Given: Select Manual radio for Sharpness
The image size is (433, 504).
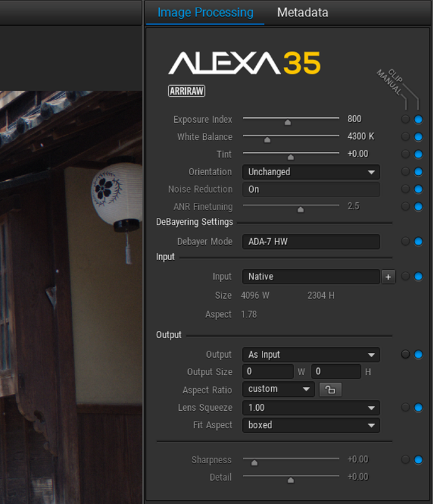Looking at the screenshot, I should click(x=405, y=460).
